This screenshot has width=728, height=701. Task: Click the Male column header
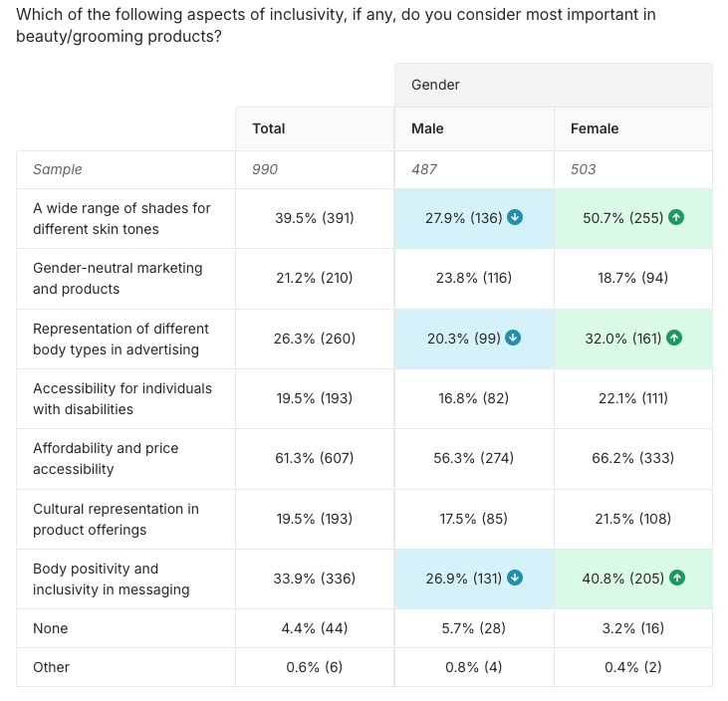coord(427,128)
